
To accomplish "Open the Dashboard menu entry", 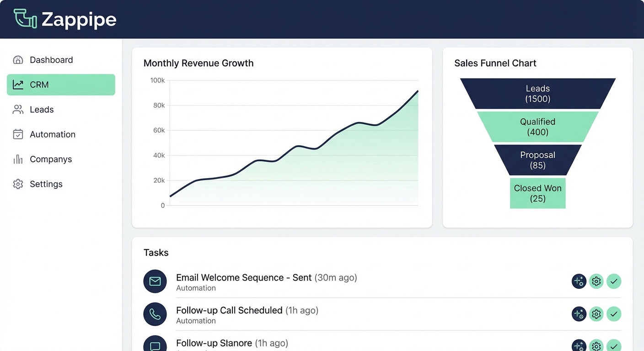I will click(x=51, y=59).
